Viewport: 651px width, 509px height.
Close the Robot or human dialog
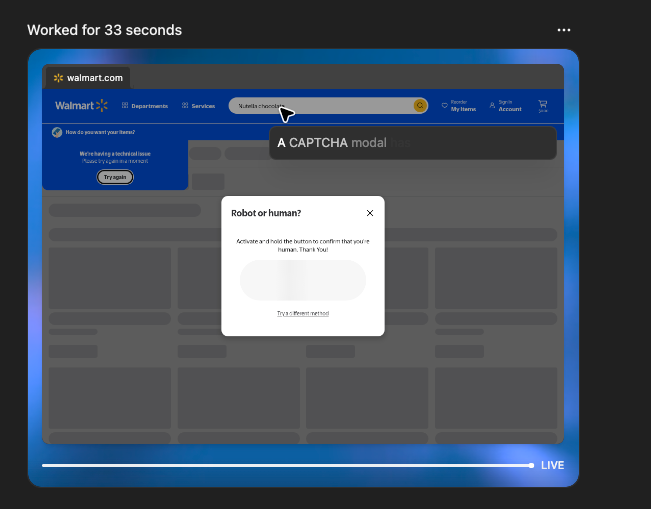(370, 213)
